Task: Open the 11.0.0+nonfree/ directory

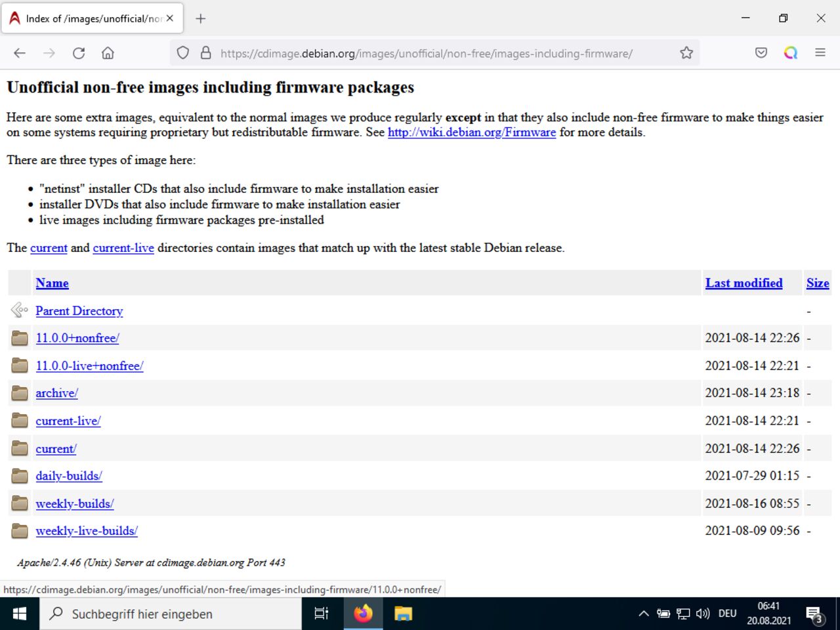Action: coord(77,338)
